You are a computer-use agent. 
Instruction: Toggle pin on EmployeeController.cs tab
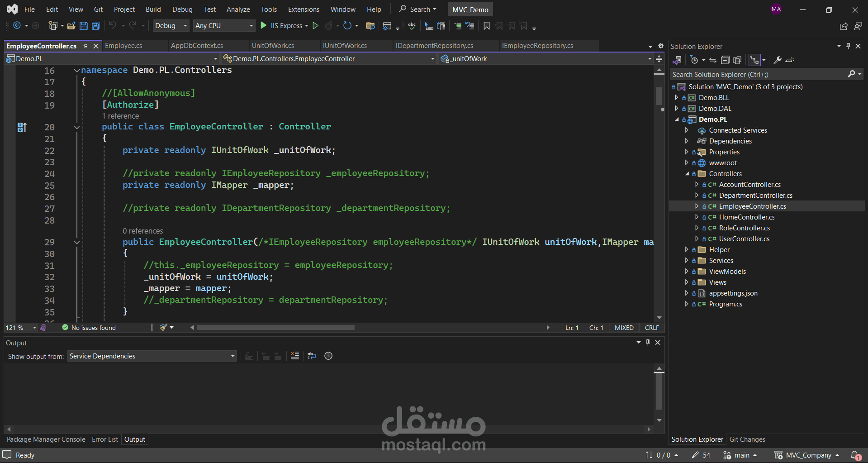coord(85,46)
